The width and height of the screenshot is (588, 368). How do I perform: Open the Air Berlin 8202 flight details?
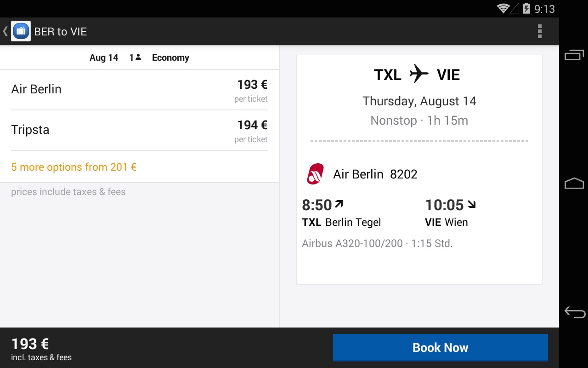click(x=375, y=174)
